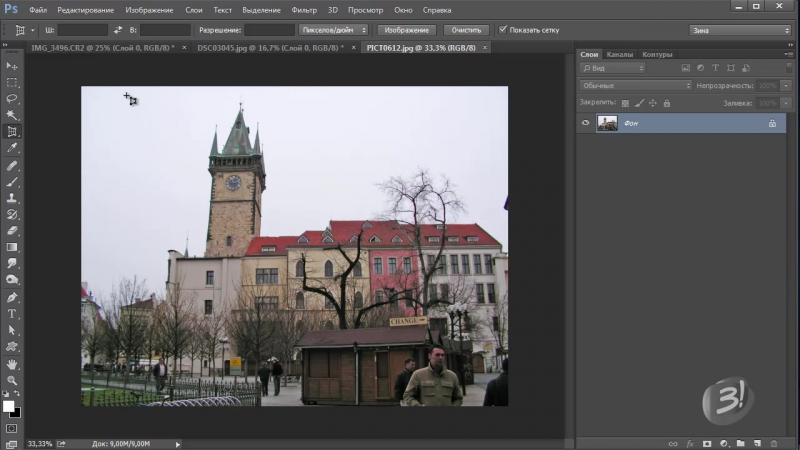Toggle the Показать сетку checkbox
Screen dimensions: 800x450
(502, 30)
